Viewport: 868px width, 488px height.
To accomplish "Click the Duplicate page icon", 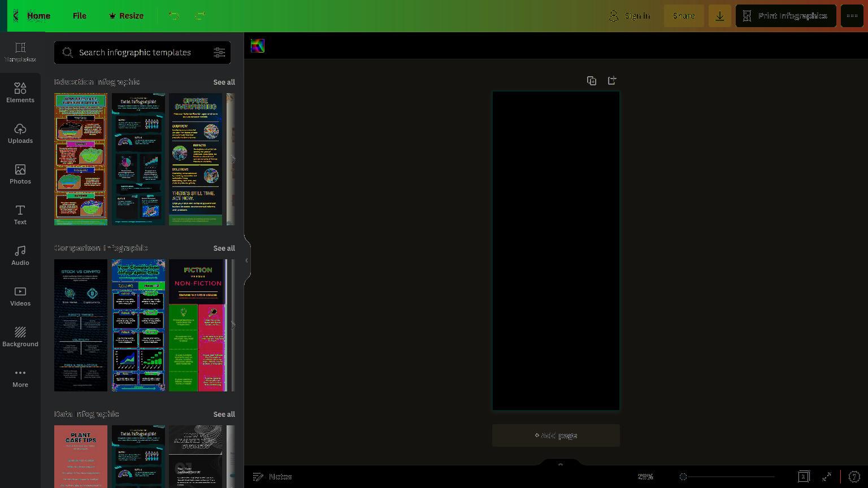I will point(592,81).
